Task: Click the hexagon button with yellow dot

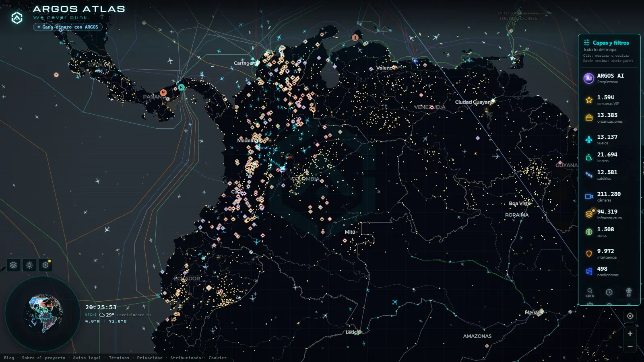Action: [45, 265]
